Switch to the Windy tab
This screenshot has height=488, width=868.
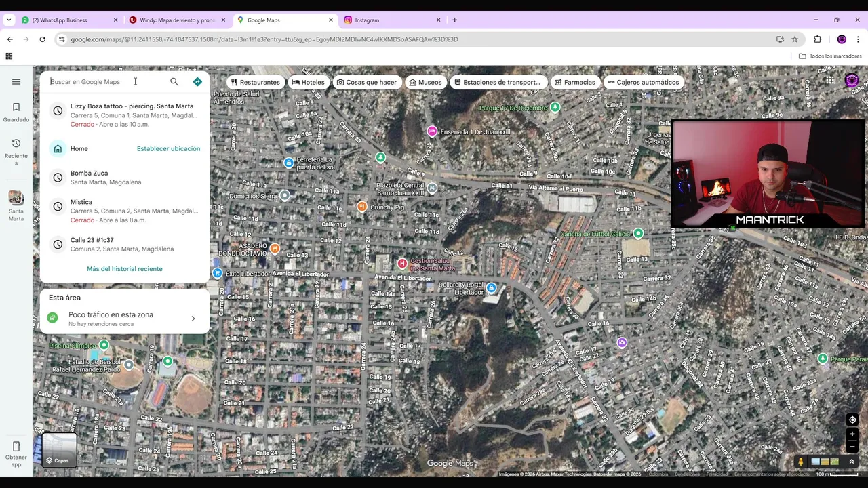(x=176, y=20)
